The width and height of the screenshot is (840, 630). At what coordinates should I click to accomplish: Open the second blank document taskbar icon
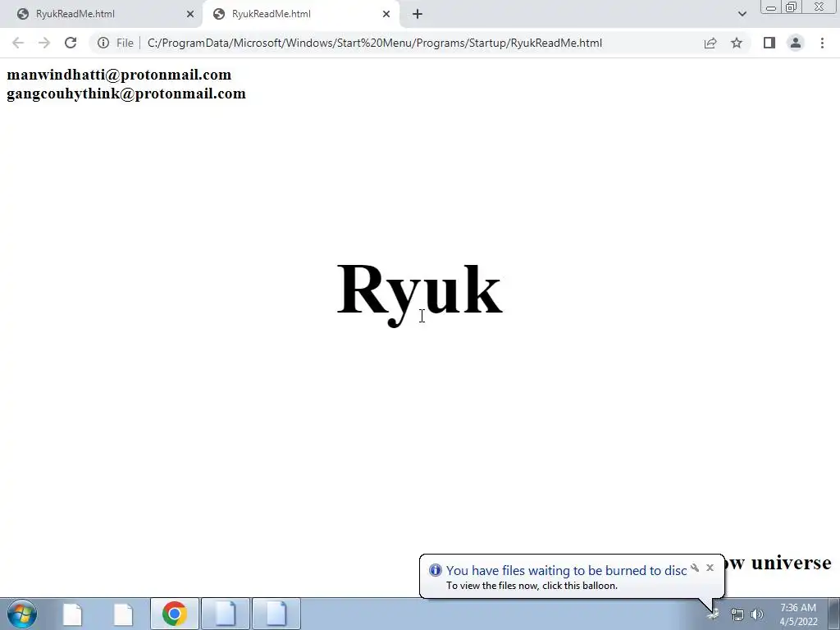123,614
